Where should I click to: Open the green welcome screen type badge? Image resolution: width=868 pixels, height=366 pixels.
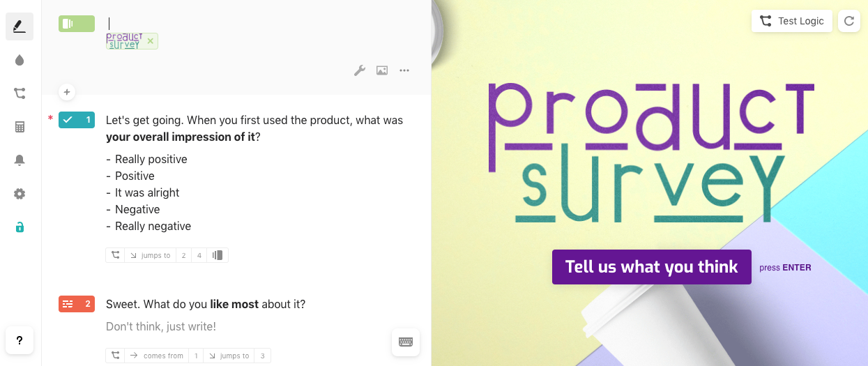[x=77, y=24]
